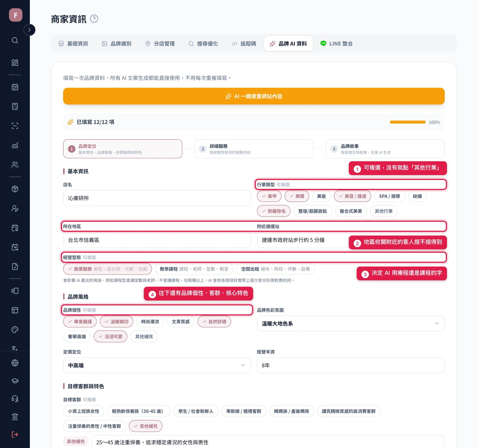Click the search icon in the sidebar

click(x=15, y=40)
